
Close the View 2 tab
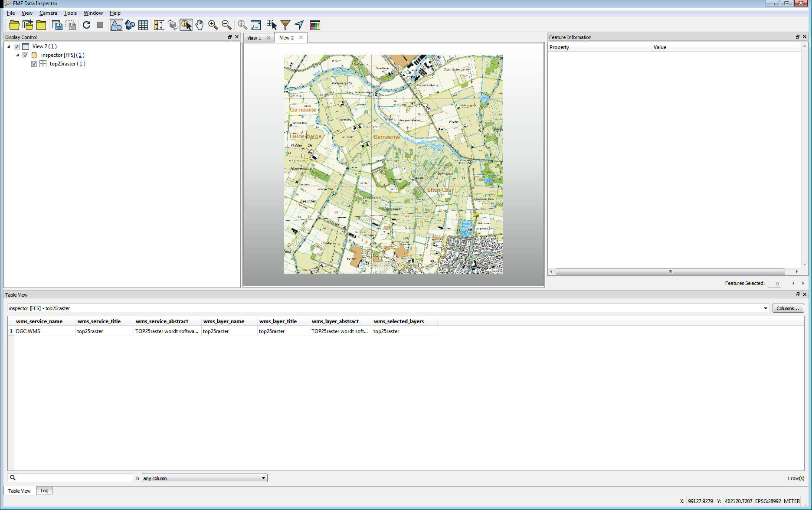pos(301,37)
